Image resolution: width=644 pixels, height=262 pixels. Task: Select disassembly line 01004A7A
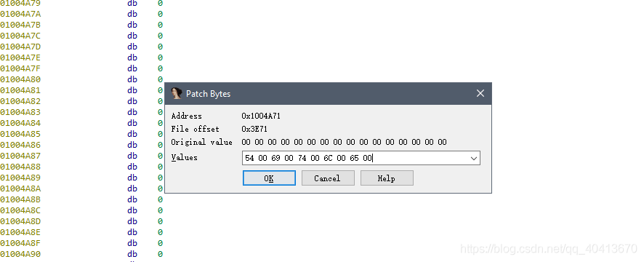pos(81,14)
